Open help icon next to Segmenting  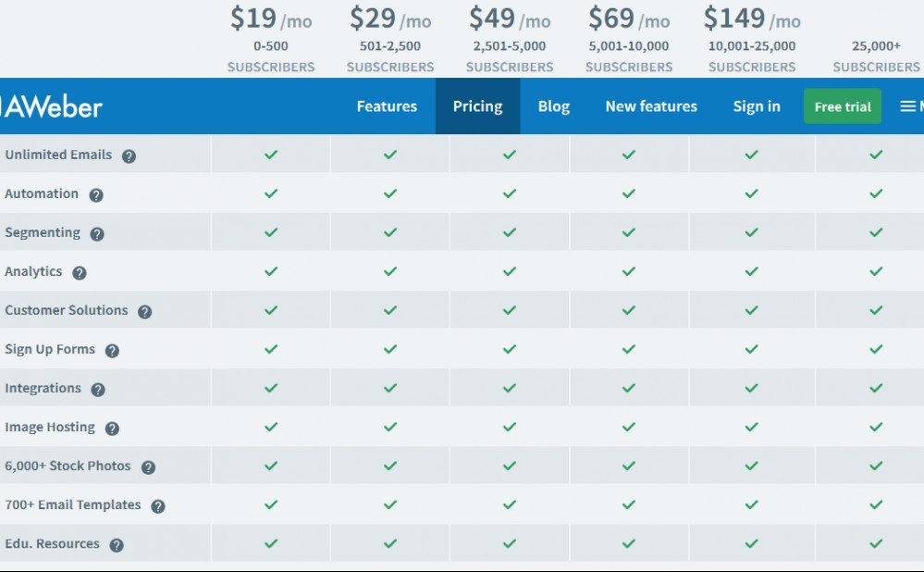[x=97, y=234]
